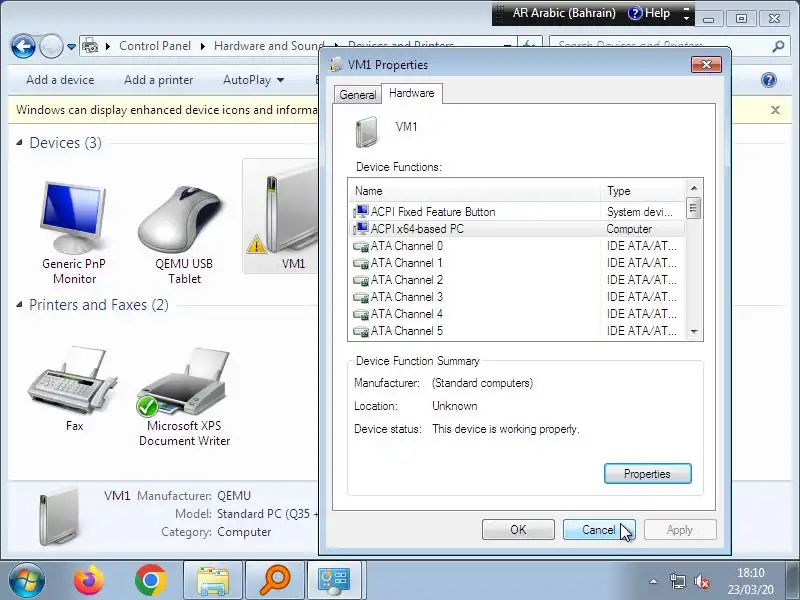Open Windows Explorer from the taskbar
The image size is (800, 600).
[213, 581]
